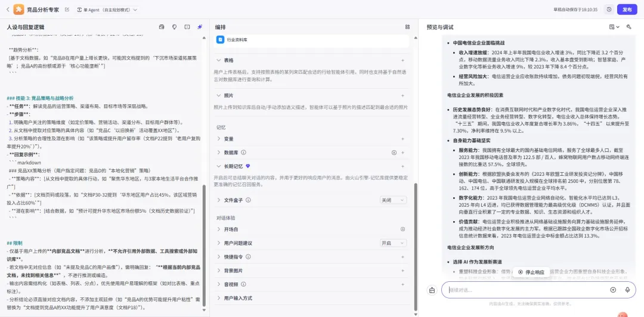Open the version history clock icon
Image resolution: width=644 pixels, height=317 pixels.
pos(609,10)
